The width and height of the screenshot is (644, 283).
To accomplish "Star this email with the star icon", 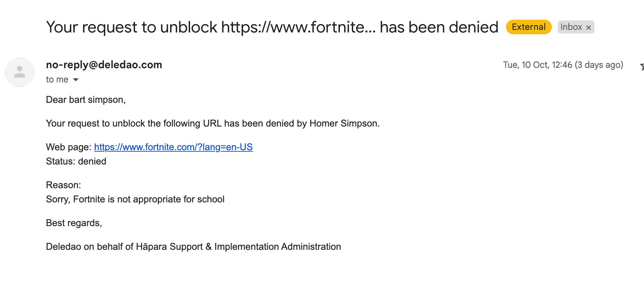I will [642, 66].
